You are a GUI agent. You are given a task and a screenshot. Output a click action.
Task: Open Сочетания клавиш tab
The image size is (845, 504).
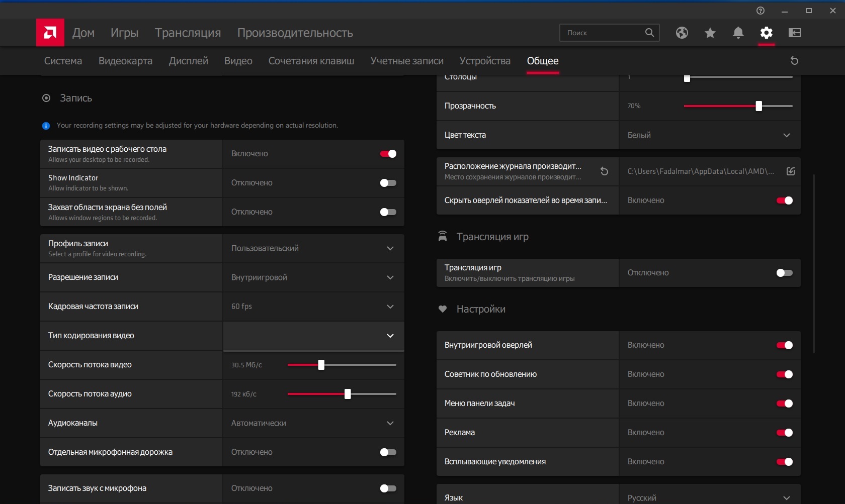[311, 61]
